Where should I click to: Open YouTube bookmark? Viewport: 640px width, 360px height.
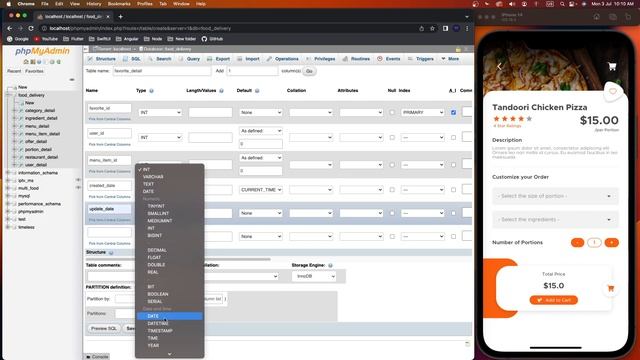coord(46,39)
